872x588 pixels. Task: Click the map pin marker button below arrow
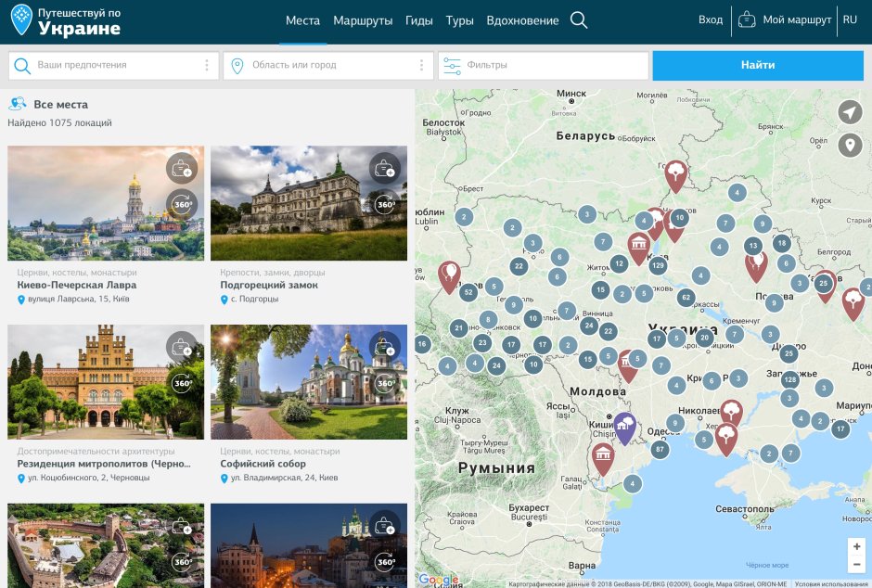pyautogui.click(x=850, y=145)
